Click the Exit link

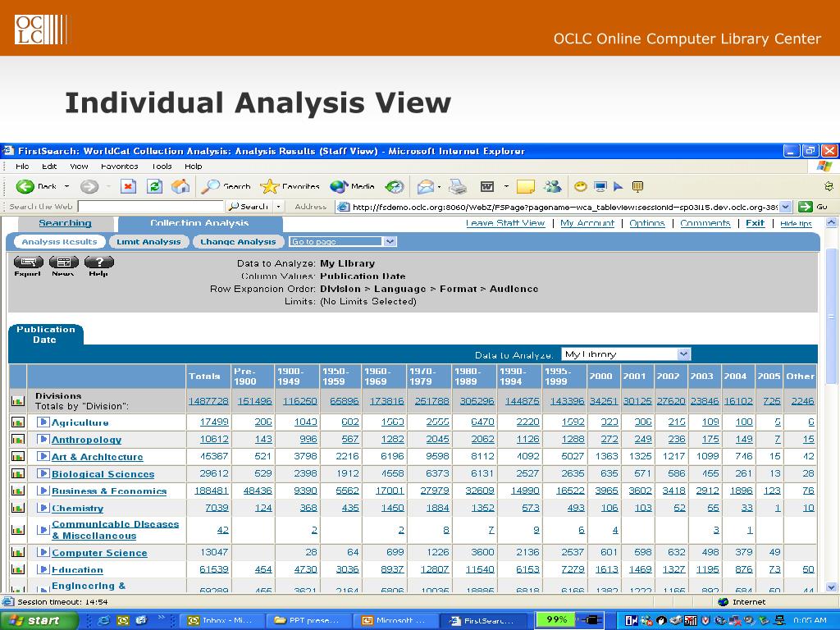(x=755, y=223)
